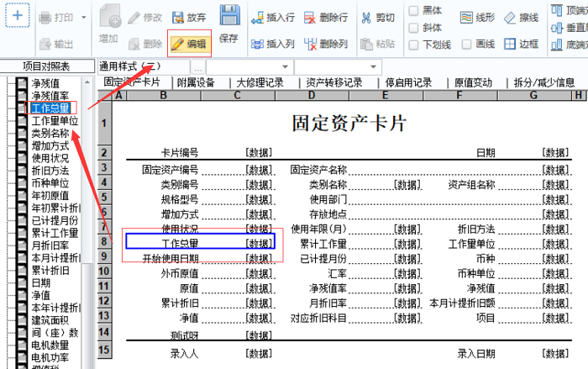Click the 删除 delete tool
588x369 pixels.
click(144, 45)
